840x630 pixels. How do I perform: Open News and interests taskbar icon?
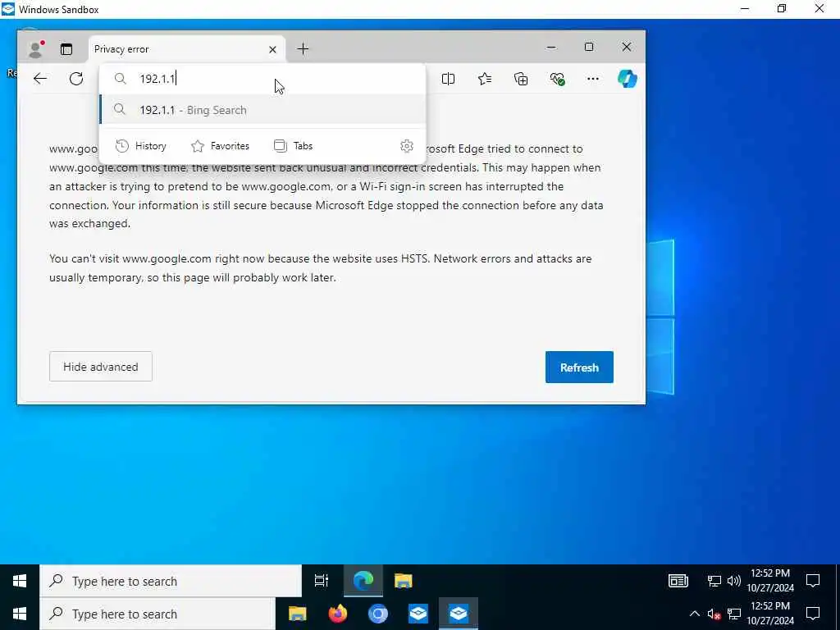click(x=678, y=581)
